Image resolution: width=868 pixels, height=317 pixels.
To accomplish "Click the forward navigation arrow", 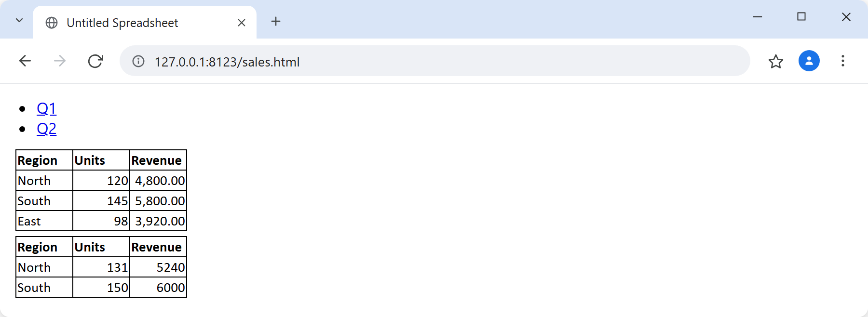I will point(60,61).
